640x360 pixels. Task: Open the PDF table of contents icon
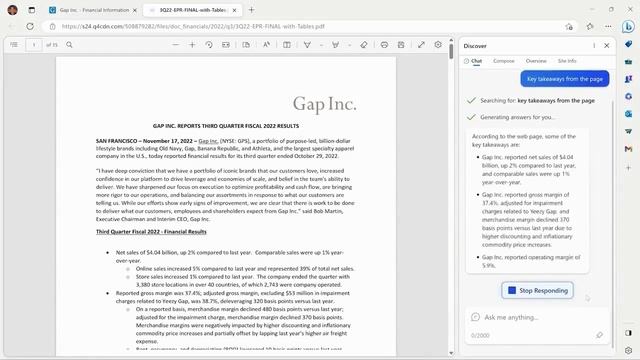click(x=14, y=45)
